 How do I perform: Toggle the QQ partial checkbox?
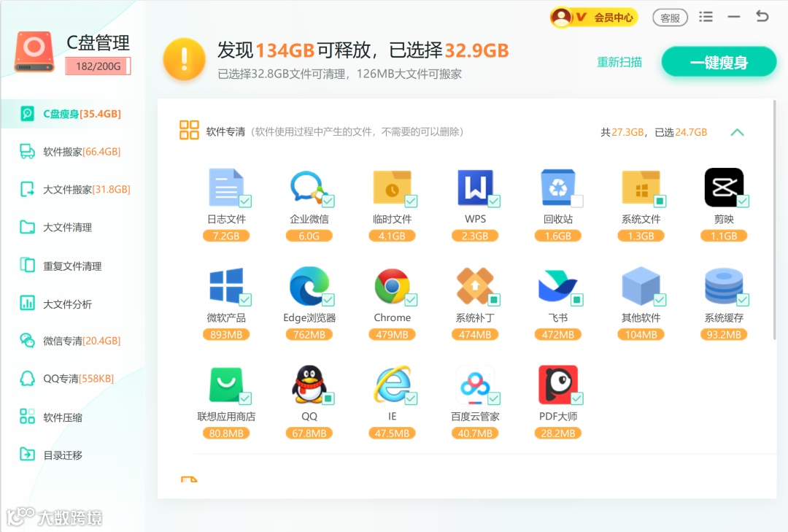328,398
